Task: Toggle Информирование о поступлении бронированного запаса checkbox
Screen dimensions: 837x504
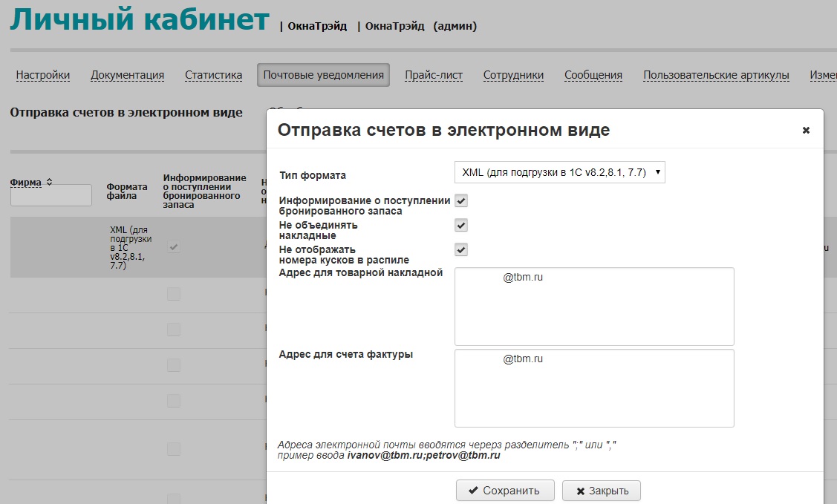Action: [x=461, y=201]
